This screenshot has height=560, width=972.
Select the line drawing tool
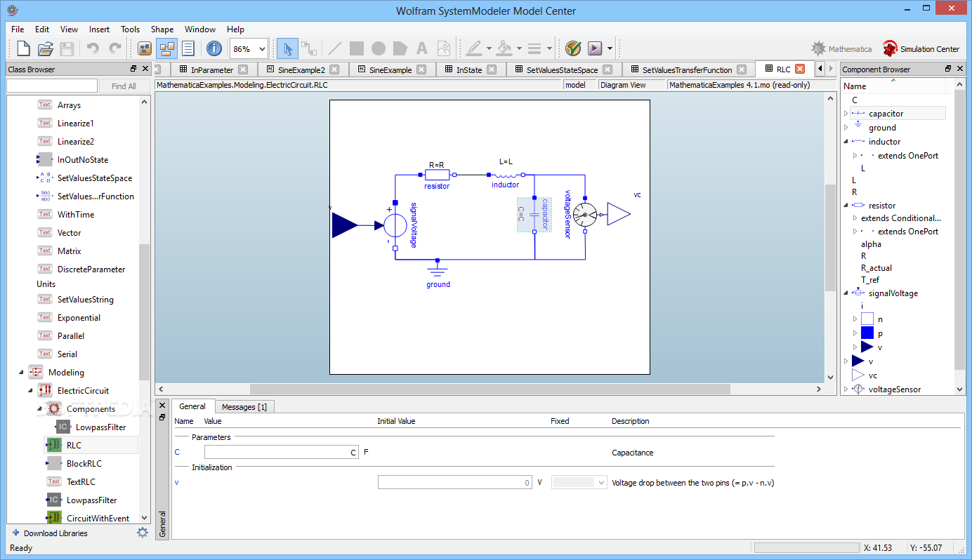[x=335, y=48]
